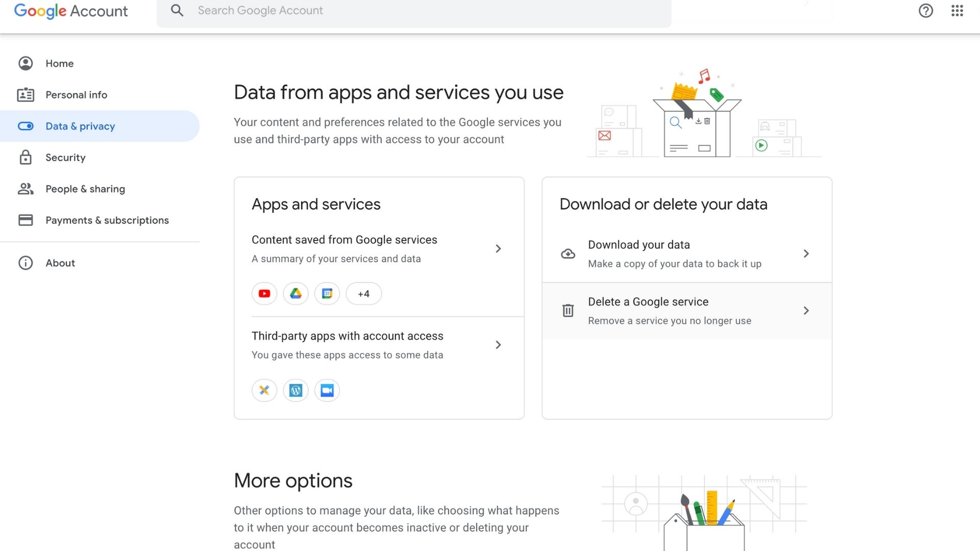This screenshot has height=551, width=980.
Task: Expand chevron for Content saved from Google services
Action: tap(498, 248)
